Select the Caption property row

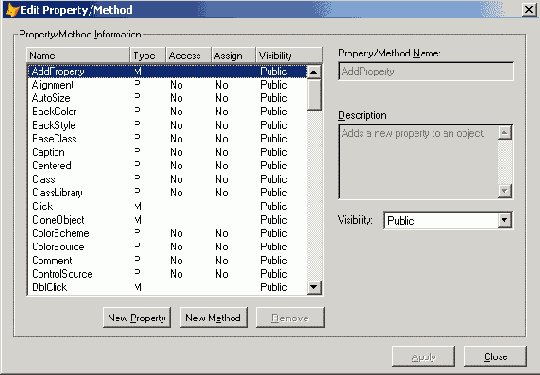(x=167, y=152)
